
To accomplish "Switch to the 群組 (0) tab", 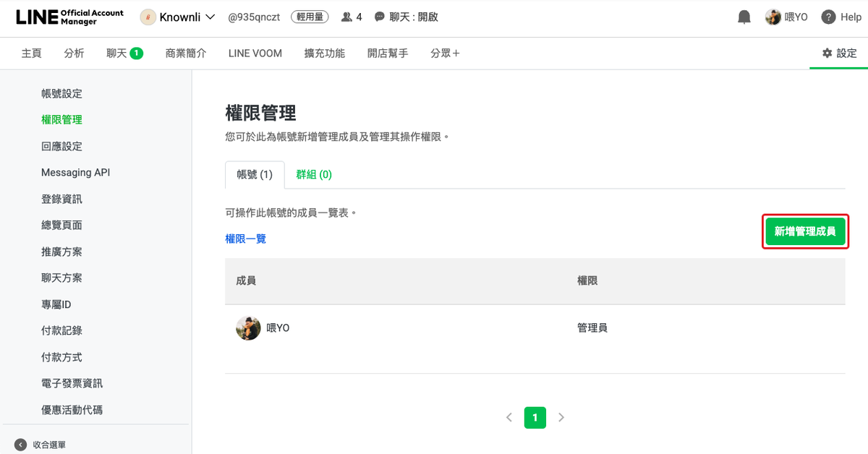I will point(314,174).
